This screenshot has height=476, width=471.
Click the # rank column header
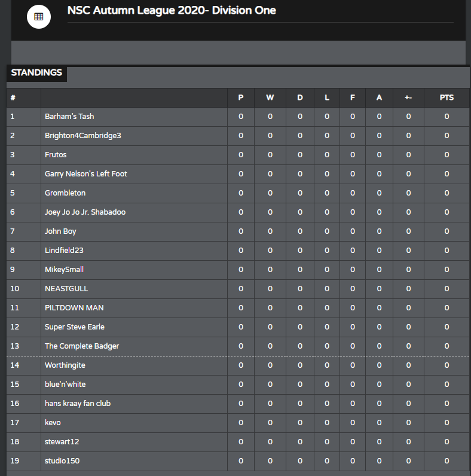(x=13, y=97)
